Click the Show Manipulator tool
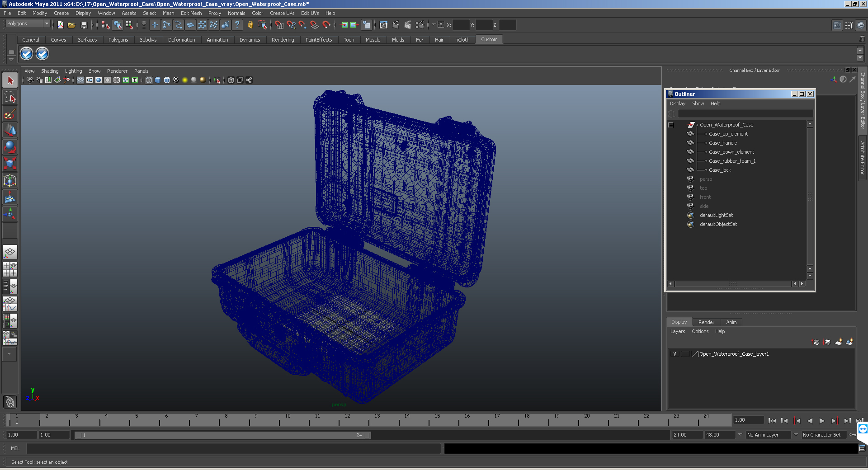868x470 pixels. click(x=10, y=214)
